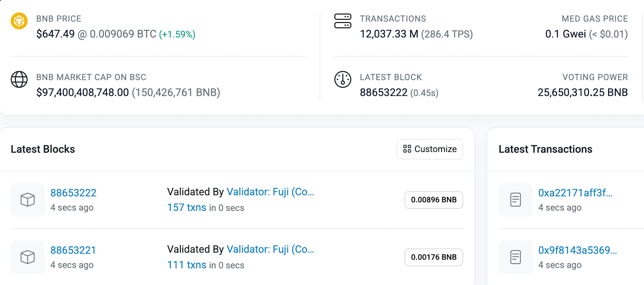
Task: Click cube icon for block 88653221
Action: [x=27, y=257]
